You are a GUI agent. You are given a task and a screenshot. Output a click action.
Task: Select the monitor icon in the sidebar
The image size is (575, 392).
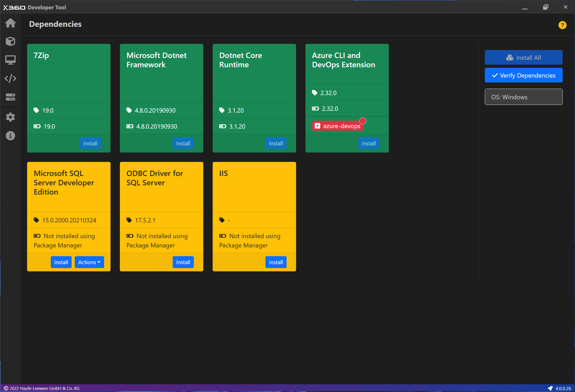pos(10,60)
